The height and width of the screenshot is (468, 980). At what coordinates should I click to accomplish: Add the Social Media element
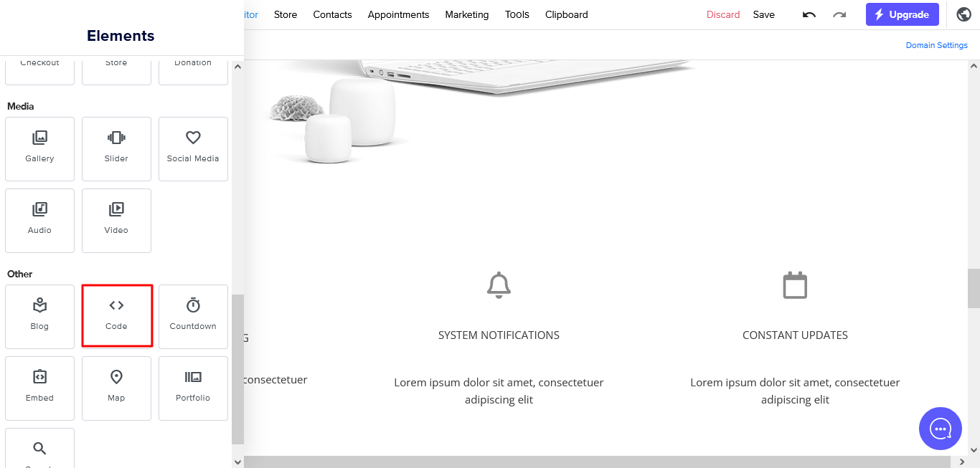pos(193,149)
